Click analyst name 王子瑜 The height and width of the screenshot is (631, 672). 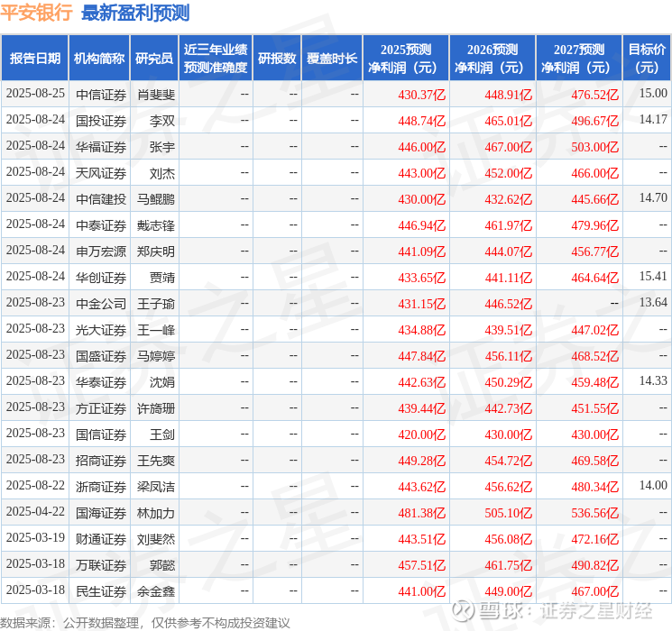[156, 304]
